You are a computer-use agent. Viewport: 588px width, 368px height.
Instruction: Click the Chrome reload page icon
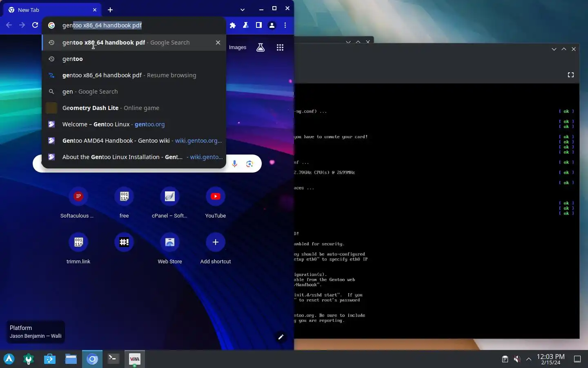click(35, 25)
